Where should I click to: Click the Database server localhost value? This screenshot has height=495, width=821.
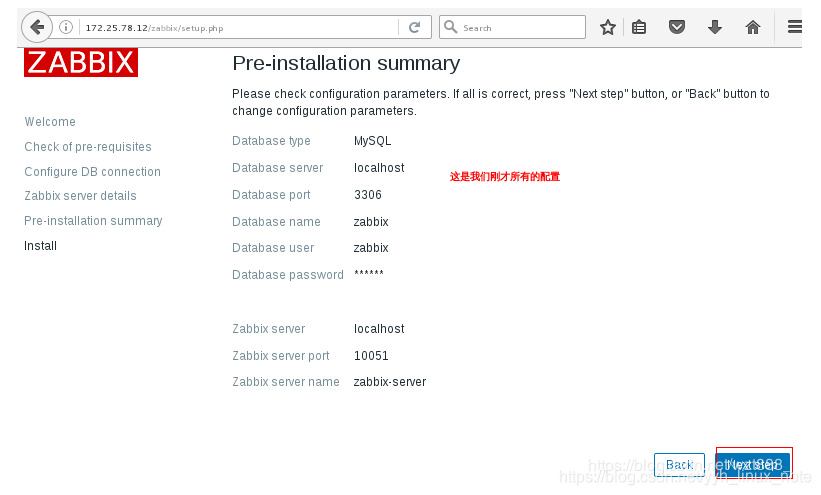pyautogui.click(x=379, y=168)
